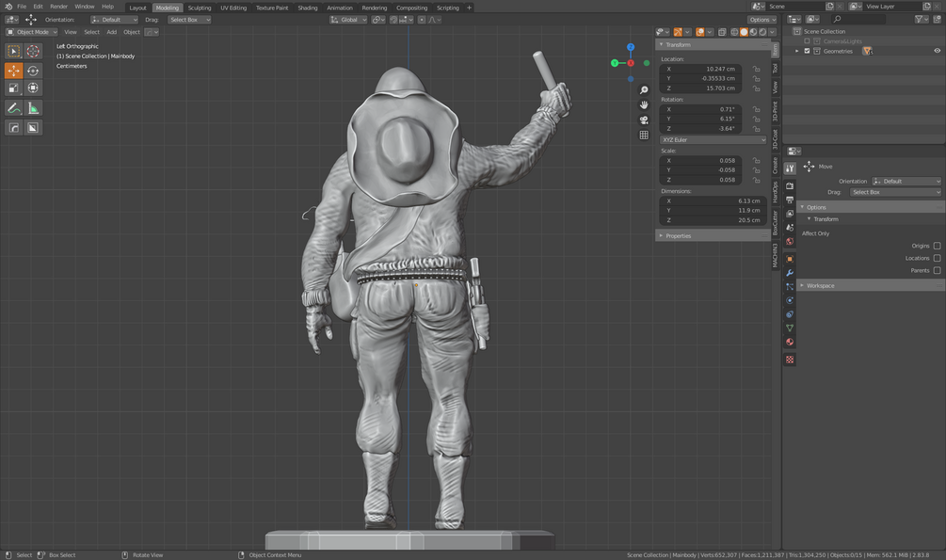Hide Geometries collection via eye icon
This screenshot has width=946, height=560.
(x=937, y=51)
